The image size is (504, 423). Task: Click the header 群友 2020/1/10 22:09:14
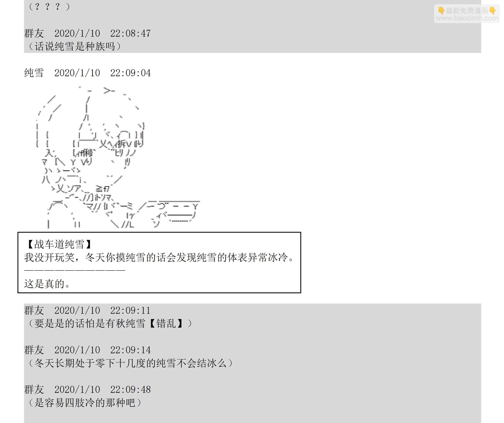[88, 350]
